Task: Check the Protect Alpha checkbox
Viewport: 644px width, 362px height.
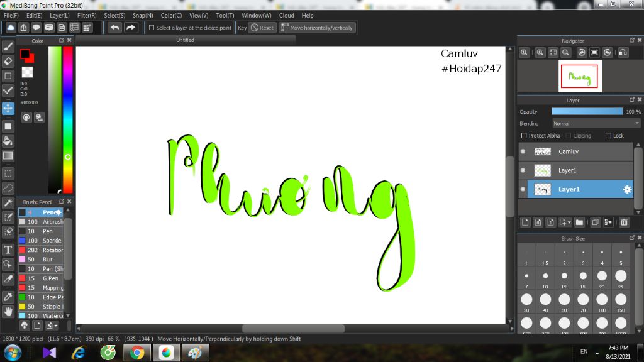Action: 524,136
